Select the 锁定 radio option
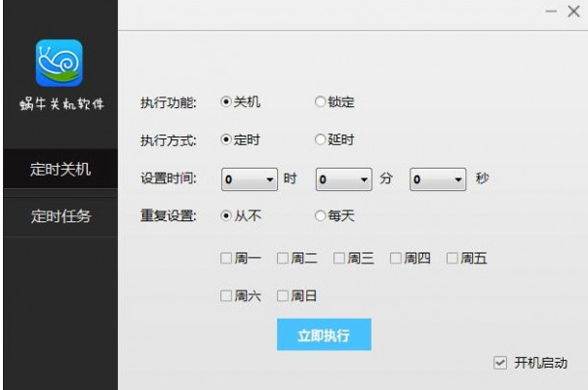Viewport: 588px width, 390px height. click(320, 101)
